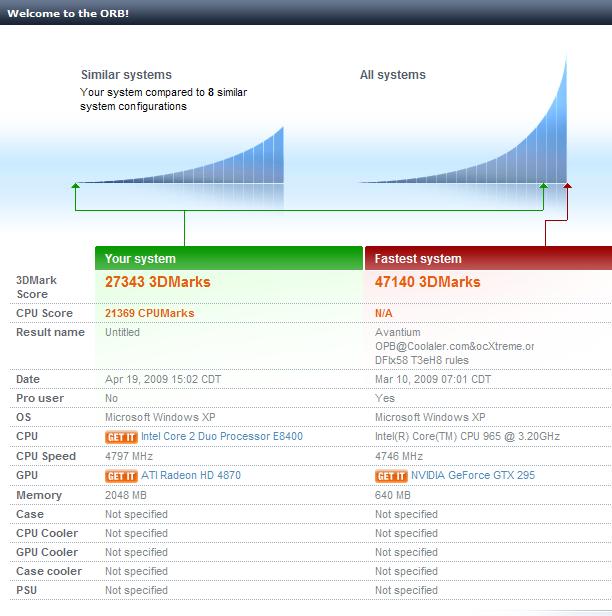Click the 640 MB memory value

393,495
